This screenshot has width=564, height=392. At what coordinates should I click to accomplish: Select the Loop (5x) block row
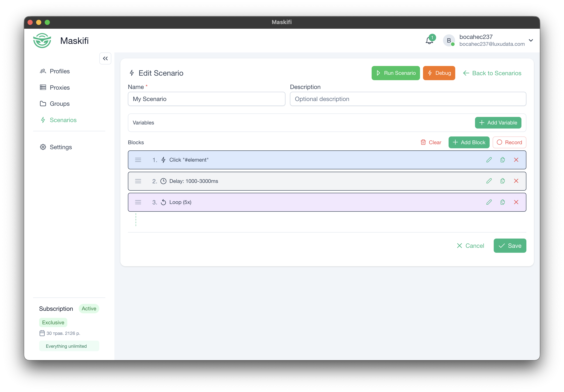[x=327, y=202]
